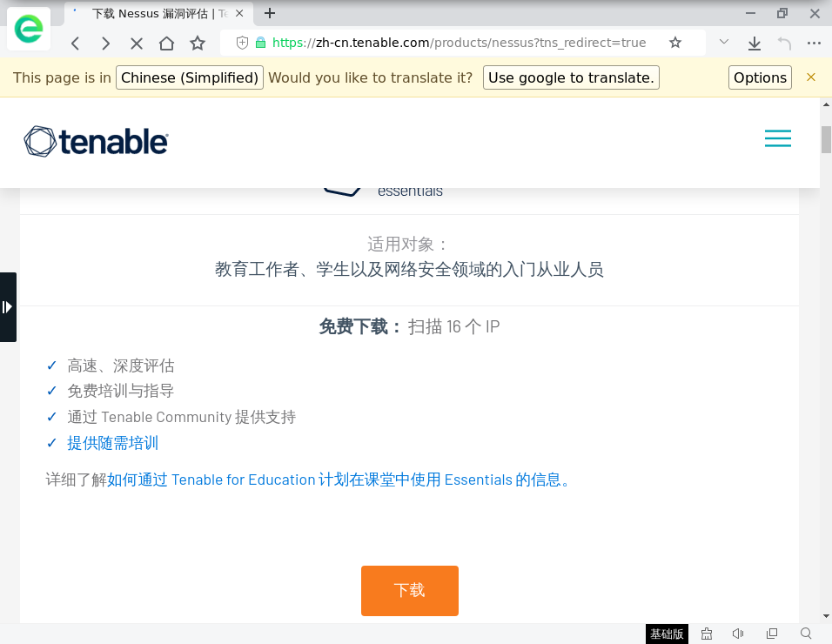The image size is (832, 644).
Task: Open the favorites star in toolbar
Action: pos(198,43)
